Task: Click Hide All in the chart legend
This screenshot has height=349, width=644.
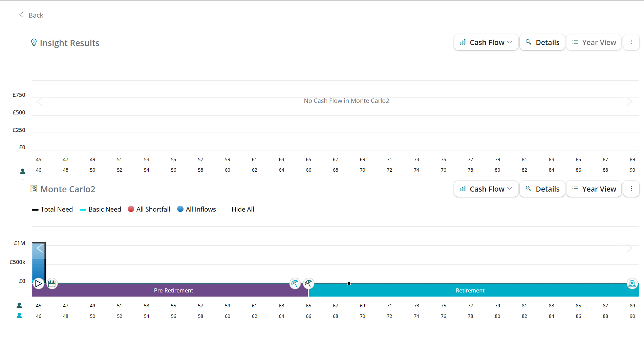Action: click(243, 210)
